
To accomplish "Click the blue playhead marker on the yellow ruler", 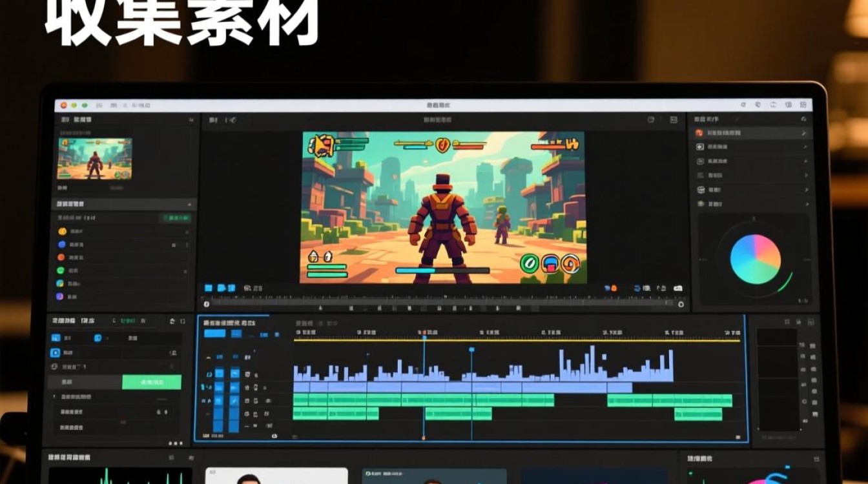I will pos(424,338).
